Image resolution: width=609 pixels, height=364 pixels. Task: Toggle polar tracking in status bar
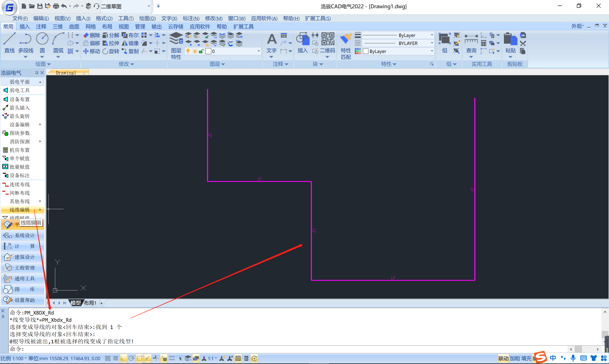132,359
